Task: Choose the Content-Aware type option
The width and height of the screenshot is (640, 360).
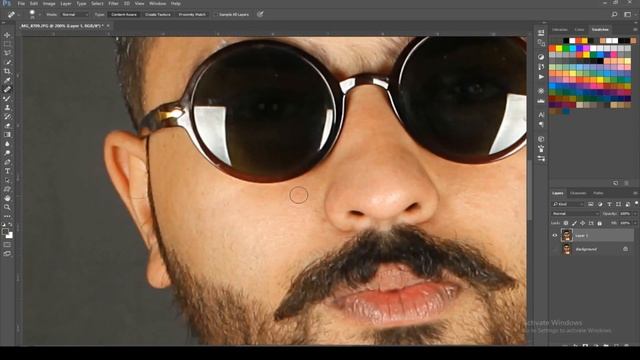Action: [x=124, y=14]
